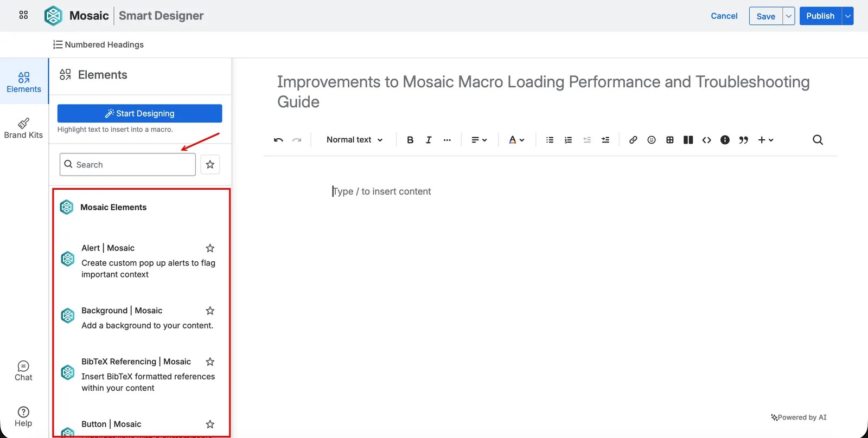
Task: Toggle favorites filter beside the search box
Action: click(210, 164)
